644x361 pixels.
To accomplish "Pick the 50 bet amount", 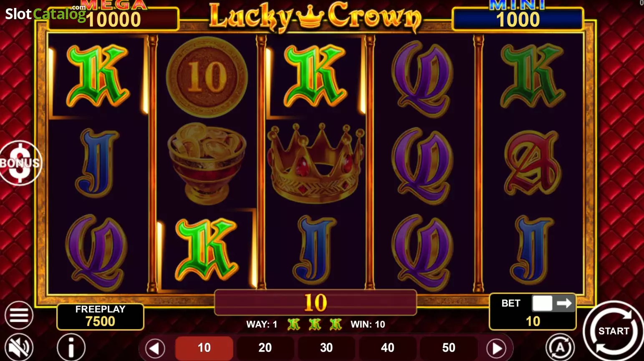I will (449, 348).
